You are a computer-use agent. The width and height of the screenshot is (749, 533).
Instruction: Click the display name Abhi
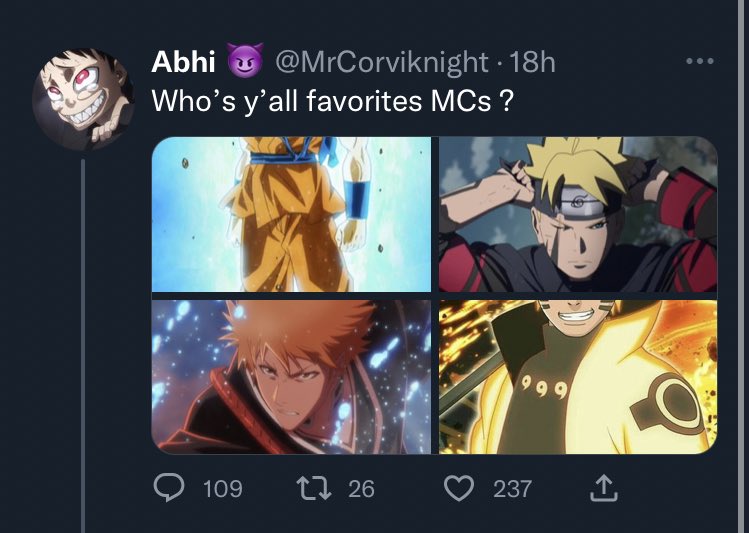pyautogui.click(x=183, y=62)
